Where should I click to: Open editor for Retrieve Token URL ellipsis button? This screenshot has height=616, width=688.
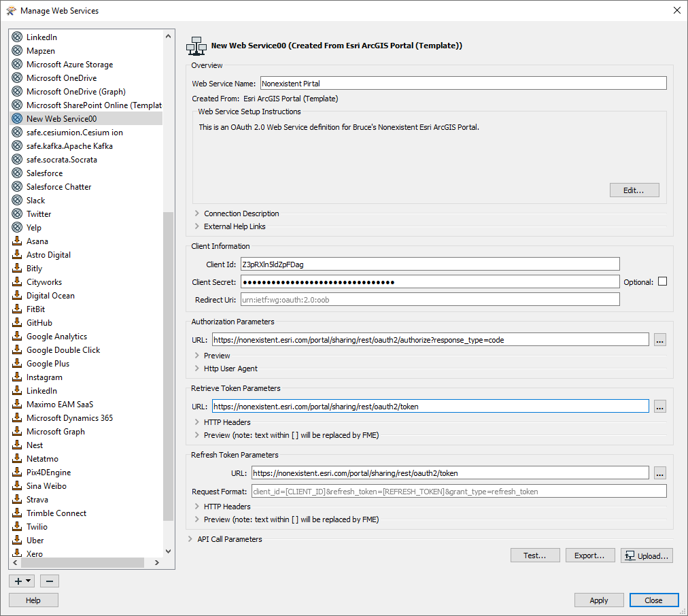click(660, 407)
